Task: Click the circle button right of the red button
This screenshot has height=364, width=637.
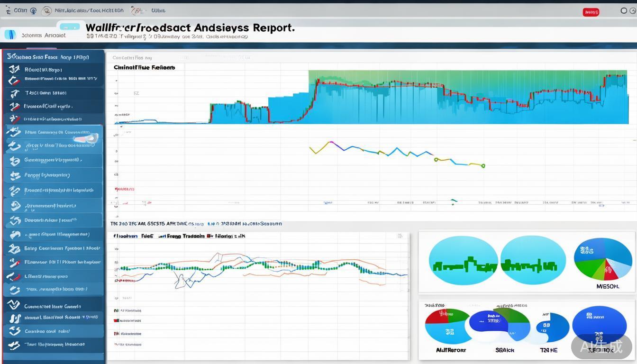Action: pos(624,10)
